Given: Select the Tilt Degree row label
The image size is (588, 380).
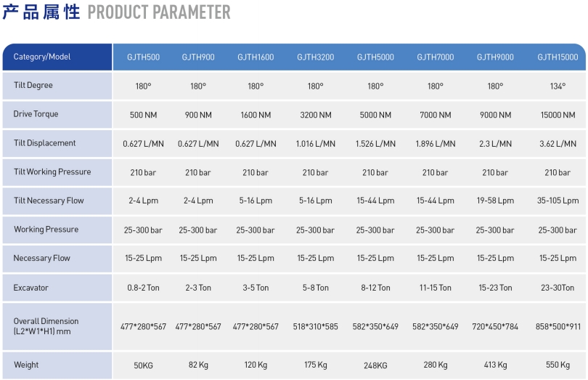Looking at the screenshot, I should point(33,86).
